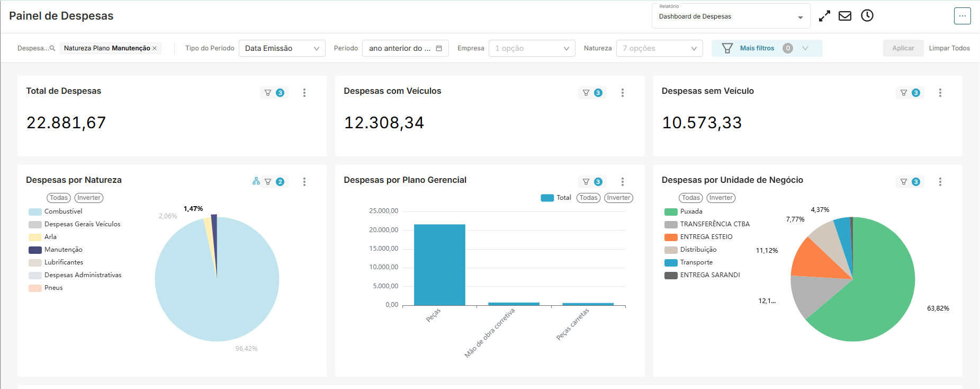
Task: Toggle Total legend series in bar chart
Action: click(556, 198)
